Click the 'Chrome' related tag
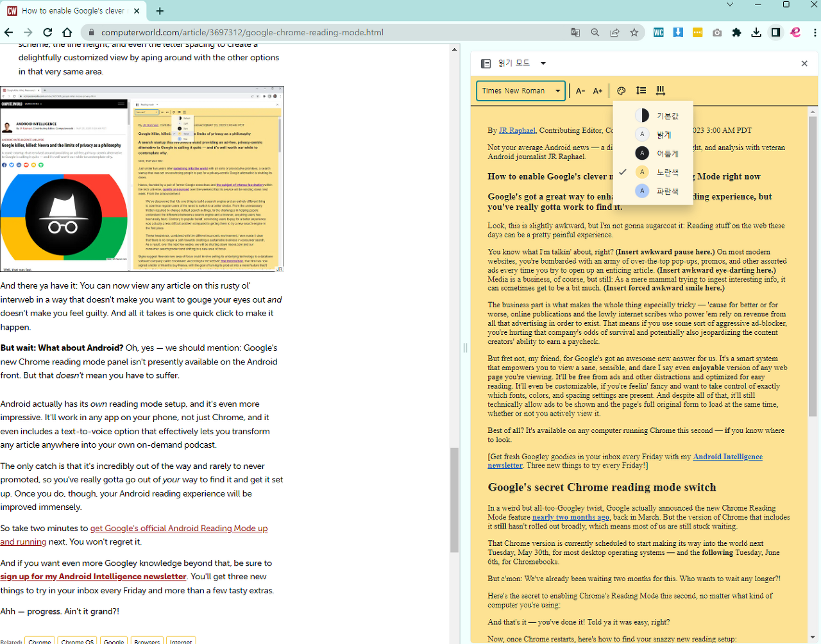This screenshot has height=644, width=821. point(40,641)
